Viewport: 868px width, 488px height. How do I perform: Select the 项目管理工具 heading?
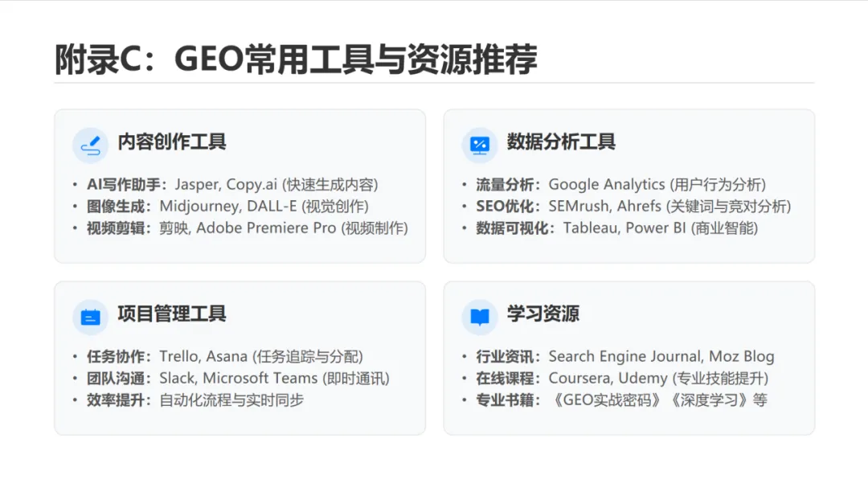click(x=172, y=314)
